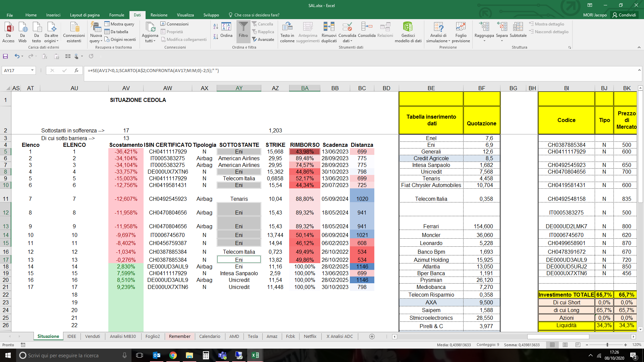
Task: Click the horizontal scrollbar thumb
Action: (x=558, y=337)
